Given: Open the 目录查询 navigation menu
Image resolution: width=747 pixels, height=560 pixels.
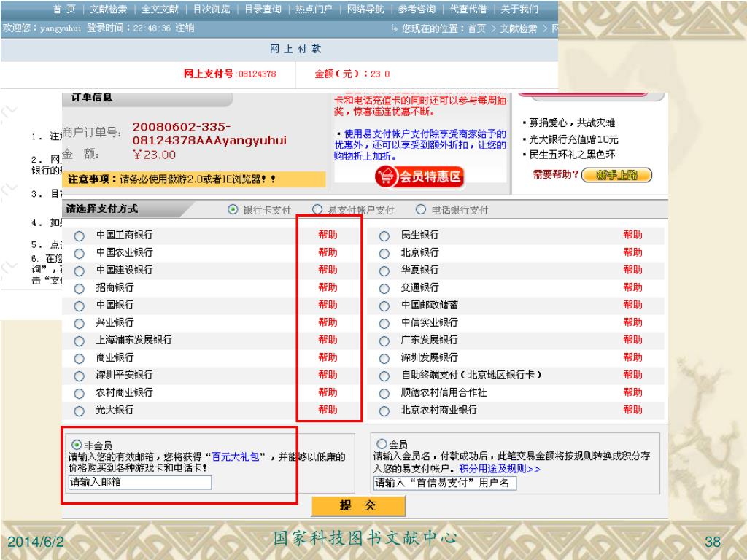Looking at the screenshot, I should [263, 9].
